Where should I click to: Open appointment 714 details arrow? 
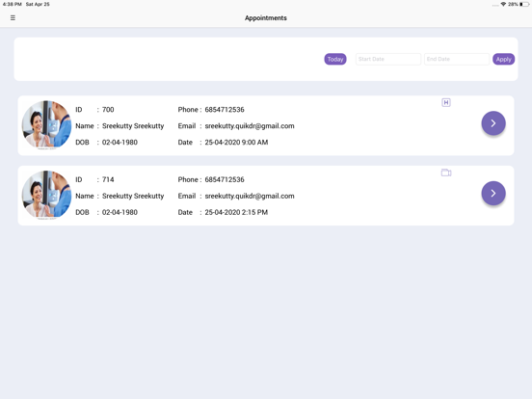coord(493,193)
